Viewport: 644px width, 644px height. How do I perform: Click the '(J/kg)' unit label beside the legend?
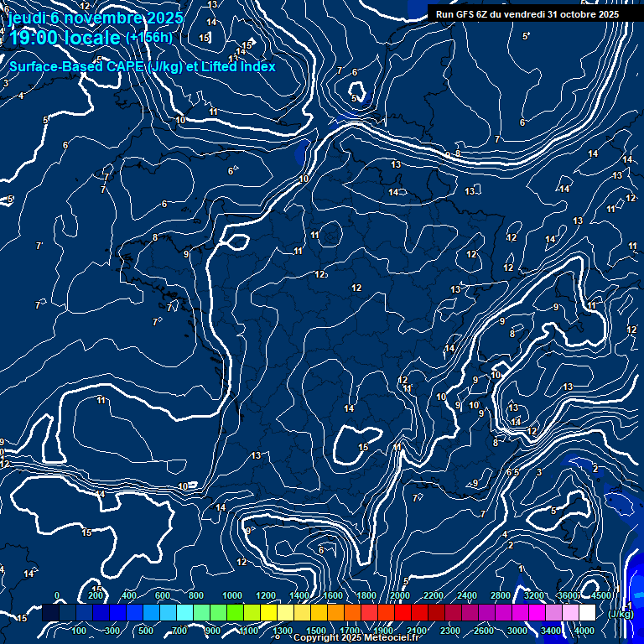(x=621, y=614)
